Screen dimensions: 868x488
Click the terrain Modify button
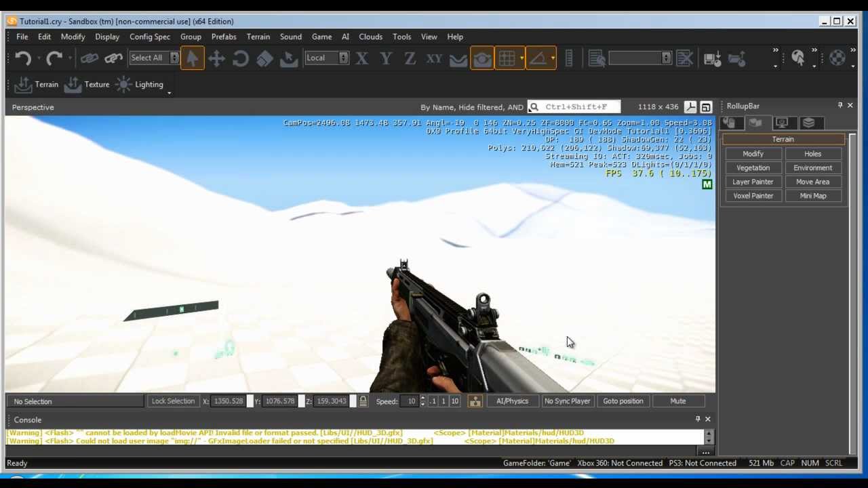coord(753,154)
